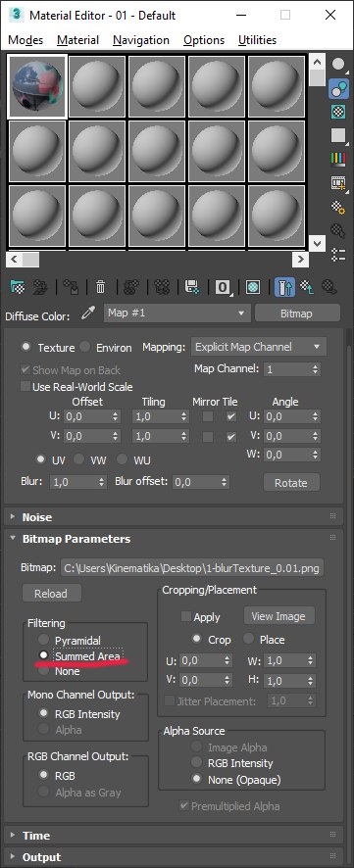Open the Map #1 dropdown
The image size is (354, 868).
point(177,313)
